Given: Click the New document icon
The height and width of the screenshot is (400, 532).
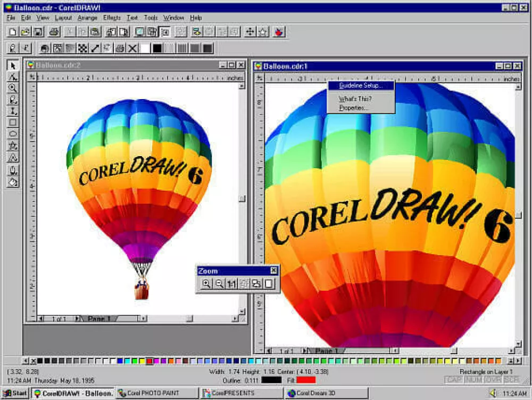Looking at the screenshot, I should (12, 31).
